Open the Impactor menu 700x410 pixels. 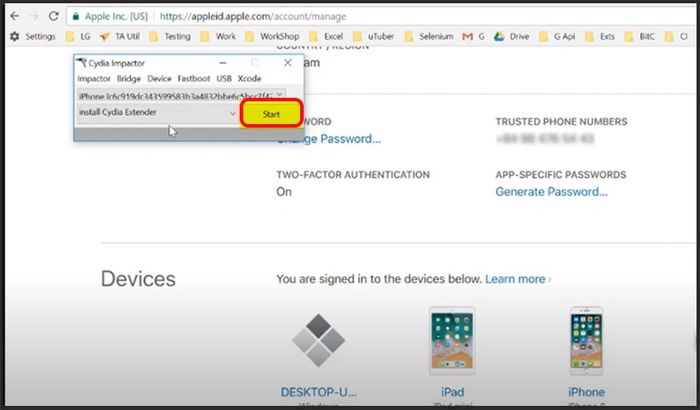(94, 79)
